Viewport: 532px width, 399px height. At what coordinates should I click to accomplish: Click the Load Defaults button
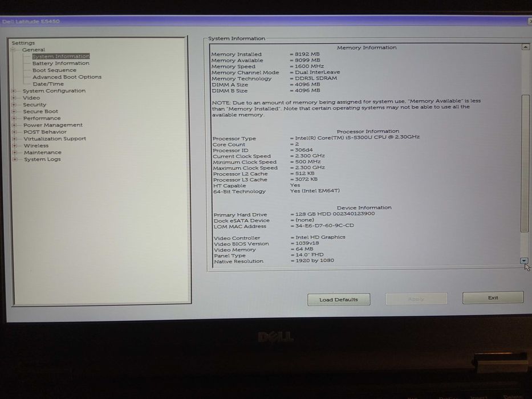[339, 300]
